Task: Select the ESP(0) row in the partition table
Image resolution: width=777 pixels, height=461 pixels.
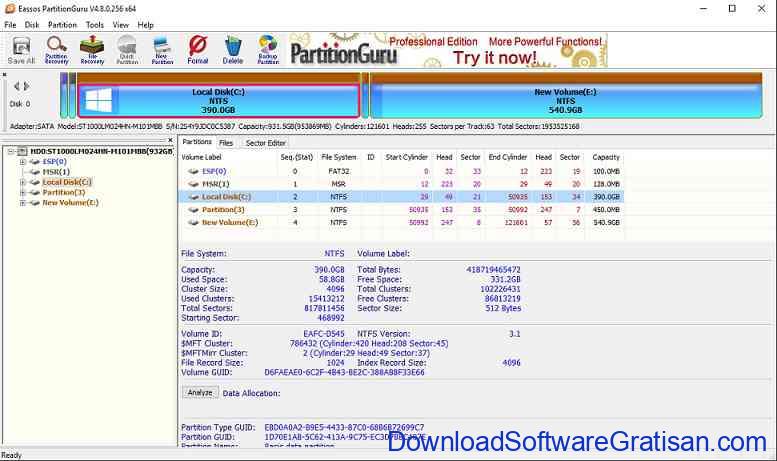Action: coord(401,172)
